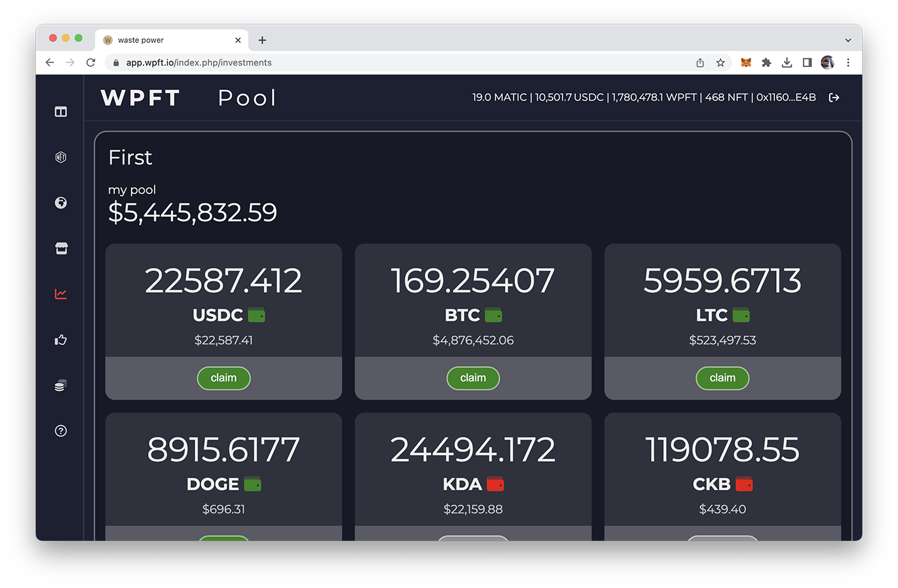Click the 22587.412 USDC amount
The image size is (898, 588).
pos(223,281)
